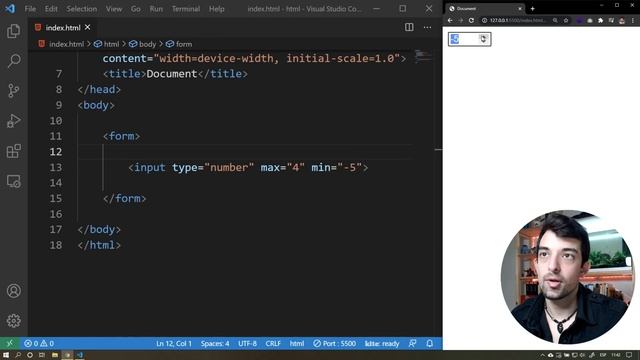Click the remote window indicator in status bar
Screen dimensions: 640x360
point(10,343)
